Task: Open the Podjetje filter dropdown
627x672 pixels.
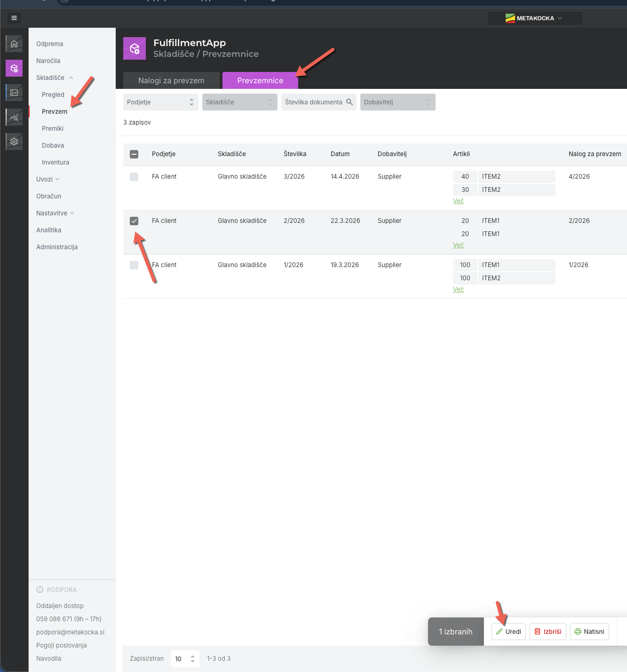Action: coord(160,102)
